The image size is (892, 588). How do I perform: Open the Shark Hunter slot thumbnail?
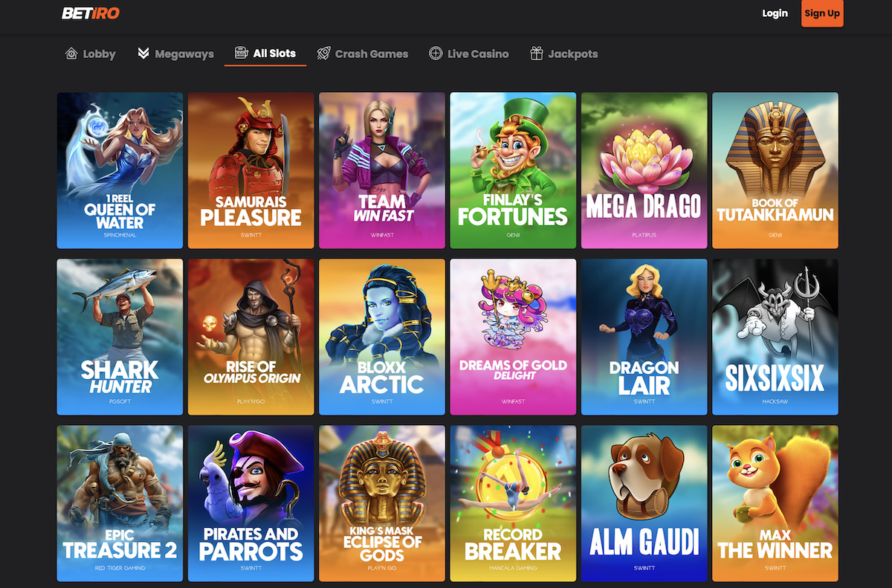tap(120, 337)
